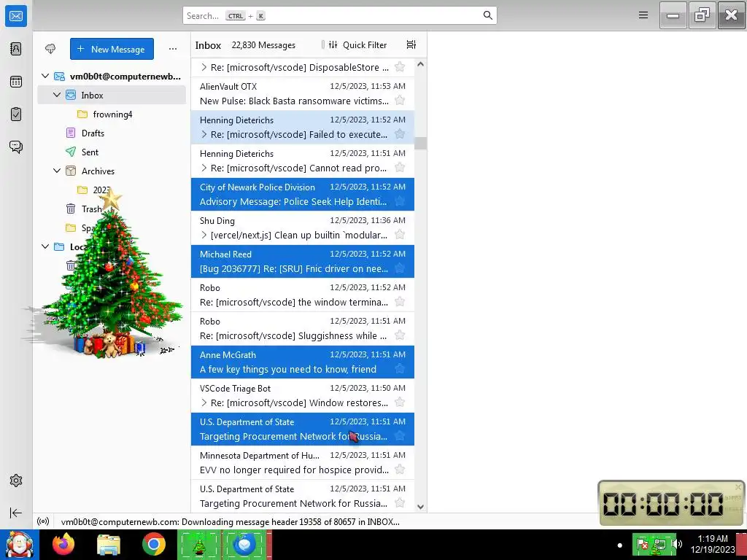
Task: Open the Mail space icon
Action: pyautogui.click(x=16, y=16)
